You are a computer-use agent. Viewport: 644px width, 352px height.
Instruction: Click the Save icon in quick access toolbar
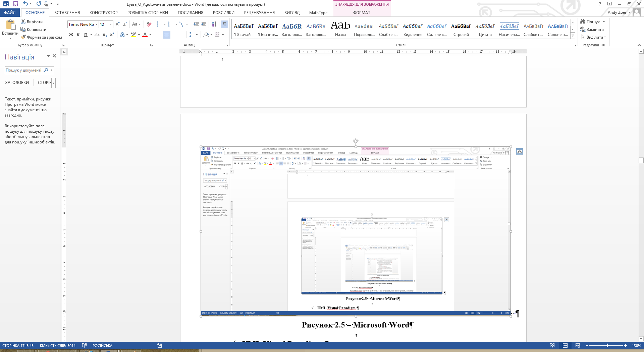[15, 4]
